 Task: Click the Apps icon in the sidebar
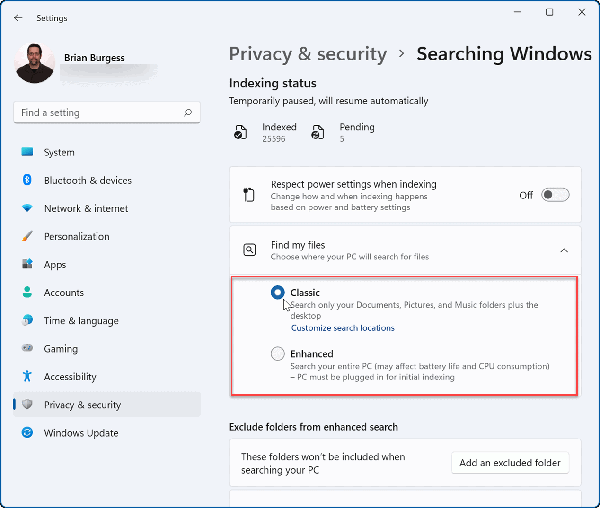(x=27, y=264)
